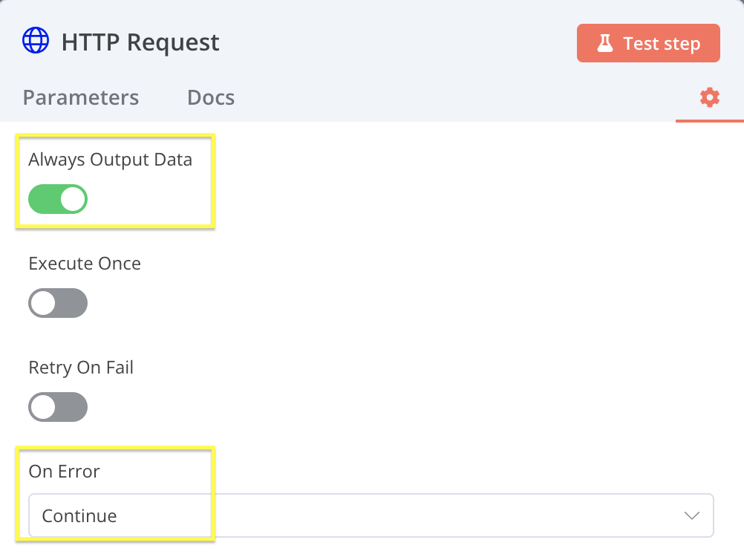Select the Continue value in On Error
744x560 pixels.
(79, 516)
